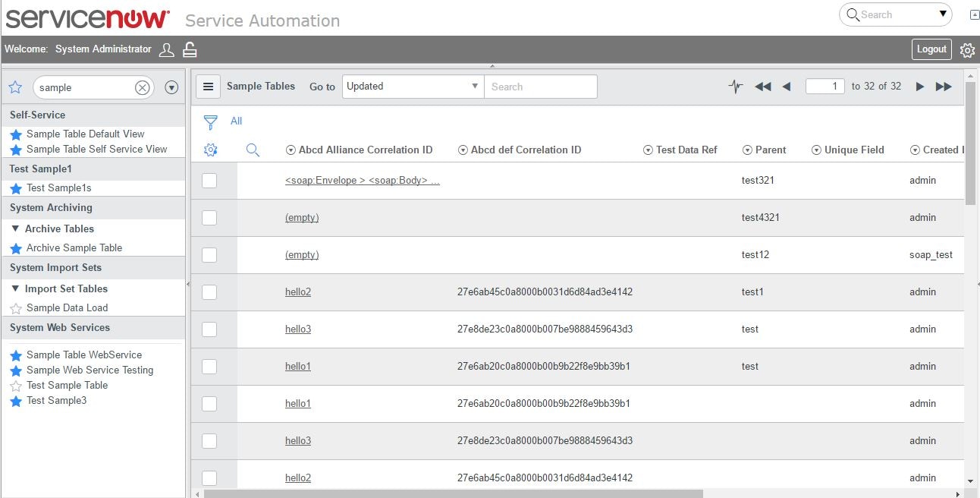
Task: Collapse the Import Set Tables group
Action: 15,288
